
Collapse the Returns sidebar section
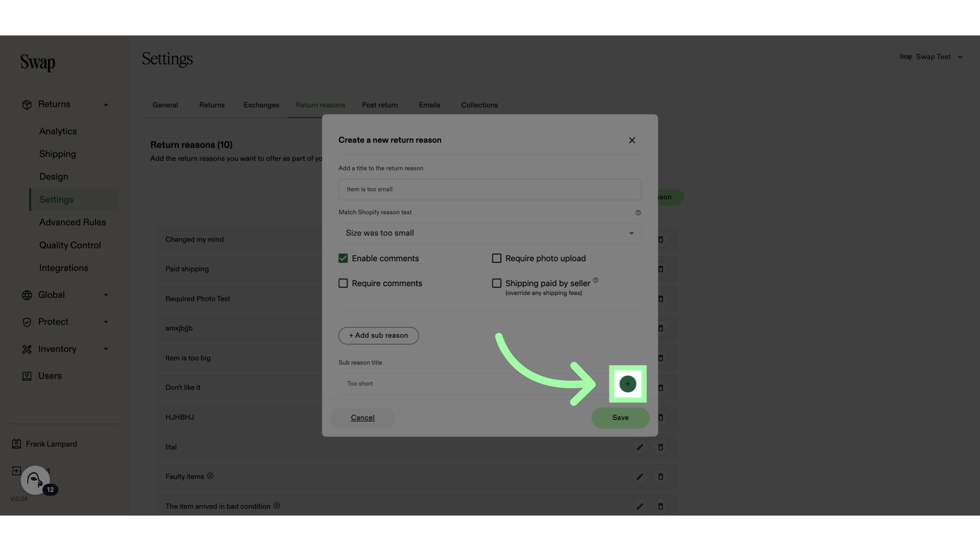pyautogui.click(x=106, y=105)
